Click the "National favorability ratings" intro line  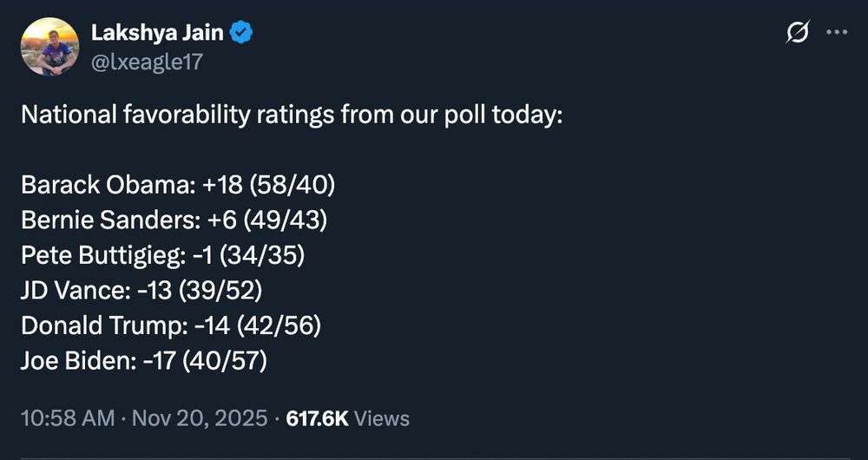click(x=292, y=115)
